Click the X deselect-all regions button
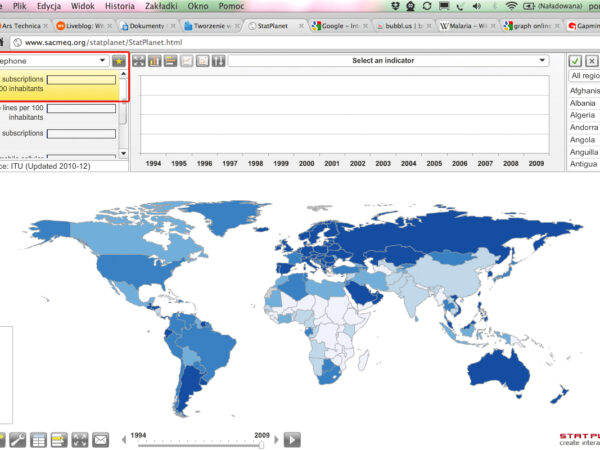 tap(592, 61)
